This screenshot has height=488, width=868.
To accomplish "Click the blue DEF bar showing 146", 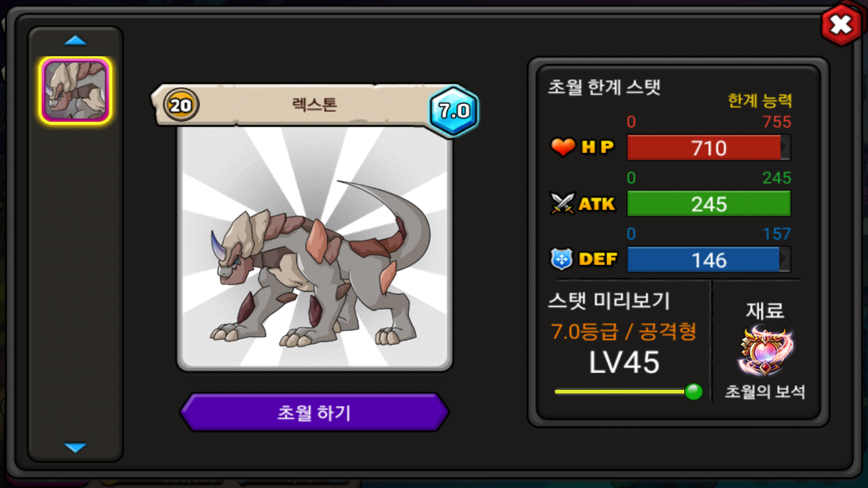I will point(709,260).
